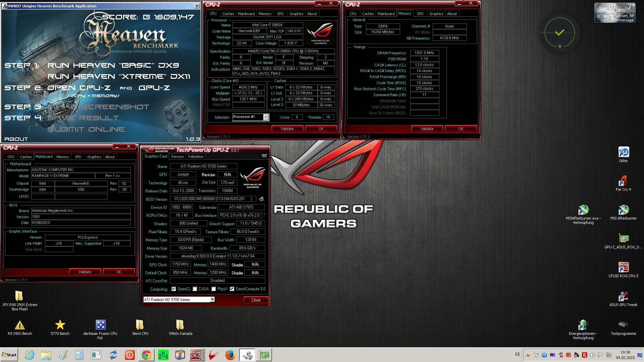644x362 pixels.
Task: Toggle the CUDA checkbox in GPU-Z
Action: (195, 289)
